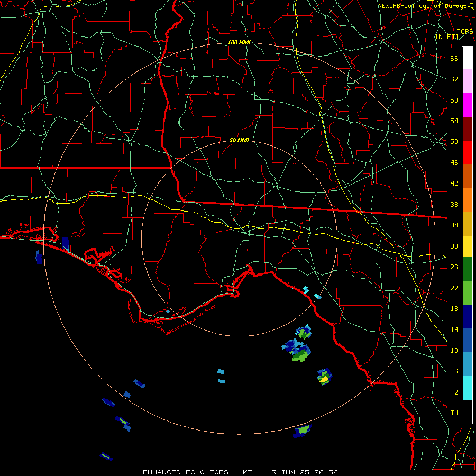Click the legend value 2

[x=456, y=392]
